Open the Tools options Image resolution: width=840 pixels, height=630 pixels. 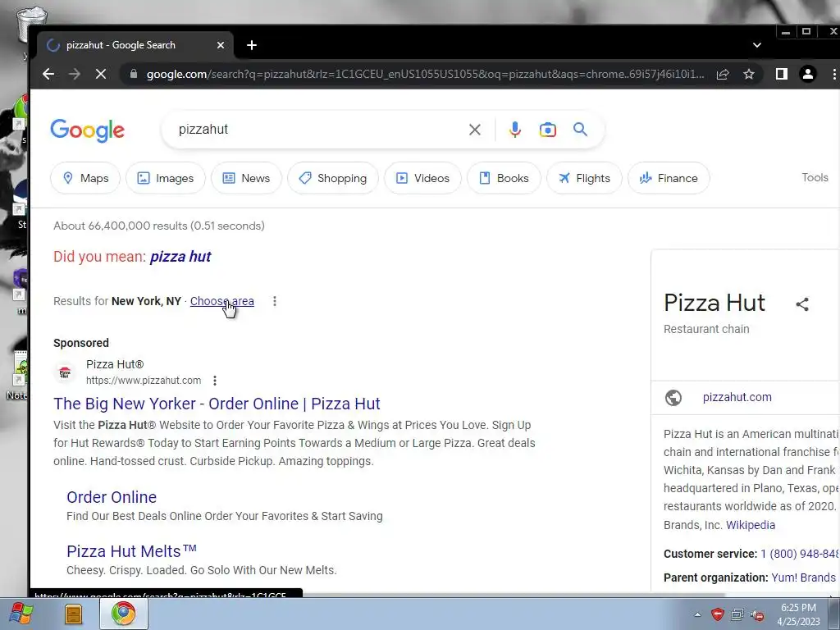[x=815, y=177]
